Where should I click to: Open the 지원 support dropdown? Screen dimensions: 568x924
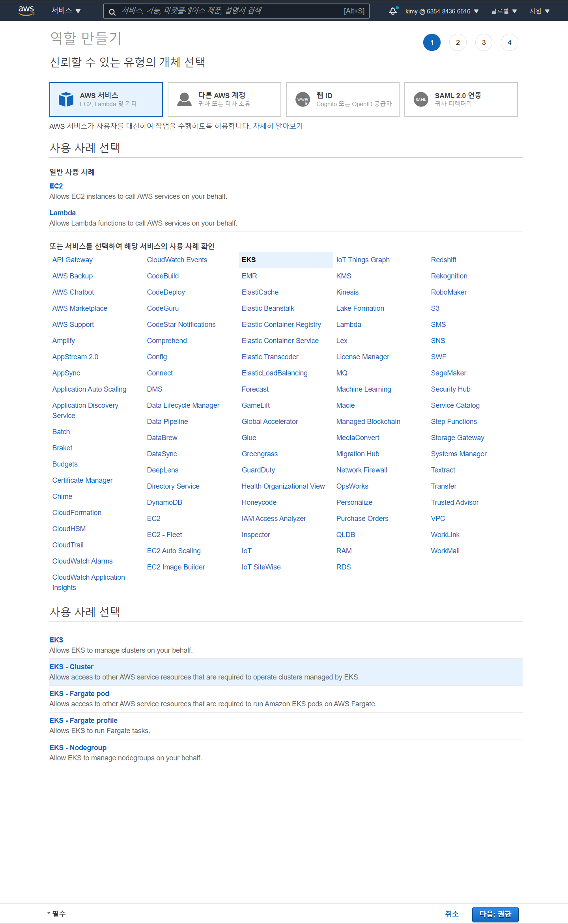(x=539, y=11)
